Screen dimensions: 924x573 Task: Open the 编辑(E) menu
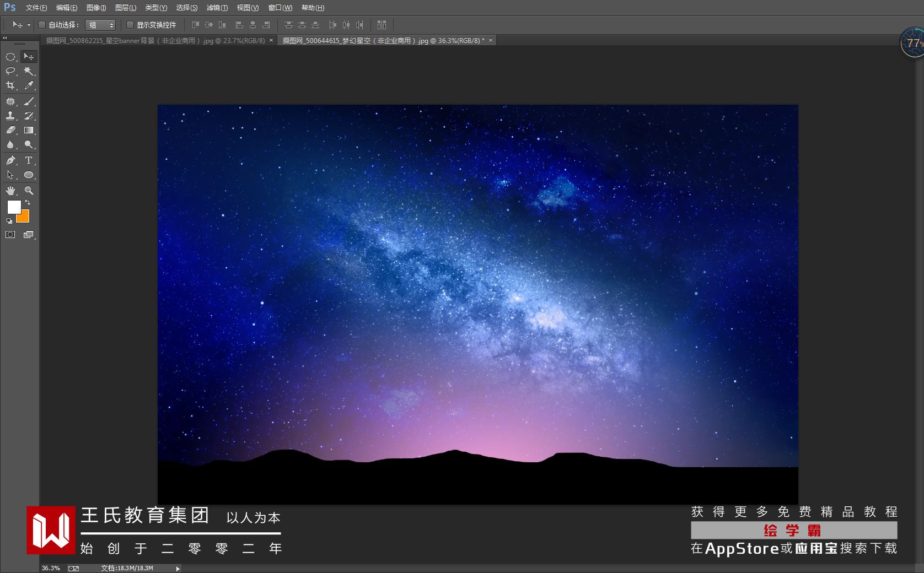[x=67, y=8]
